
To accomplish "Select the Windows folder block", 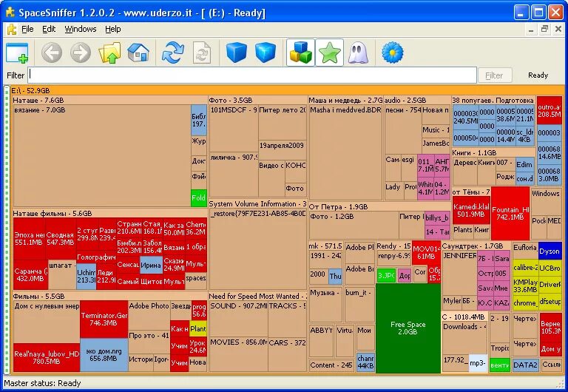I will click(x=546, y=201).
